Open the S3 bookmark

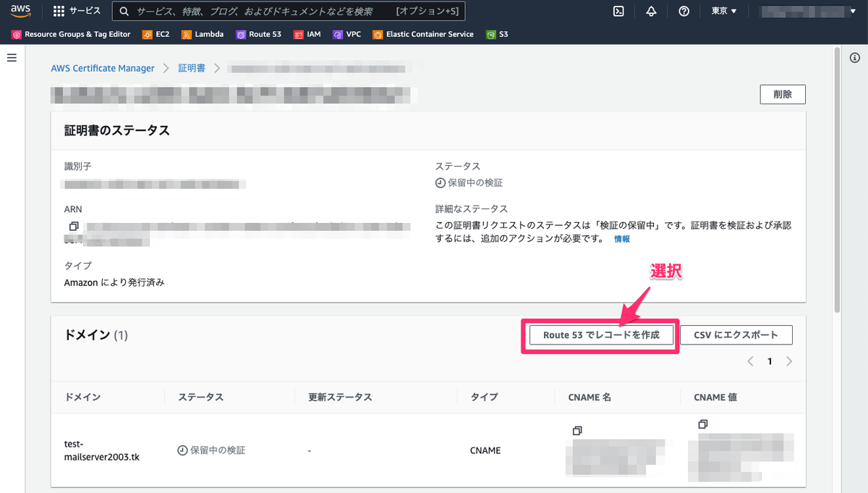[497, 34]
